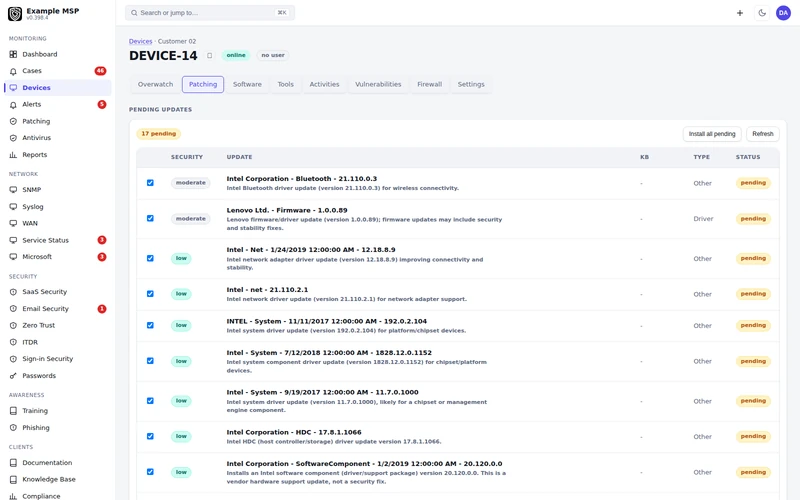
Task: Click the SNMP monitor icon
Action: click(x=13, y=190)
